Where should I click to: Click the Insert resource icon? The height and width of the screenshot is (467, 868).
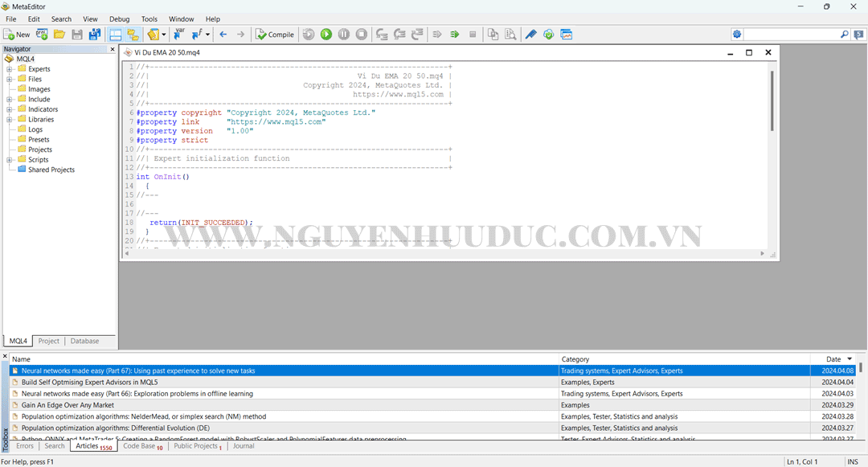click(x=154, y=35)
